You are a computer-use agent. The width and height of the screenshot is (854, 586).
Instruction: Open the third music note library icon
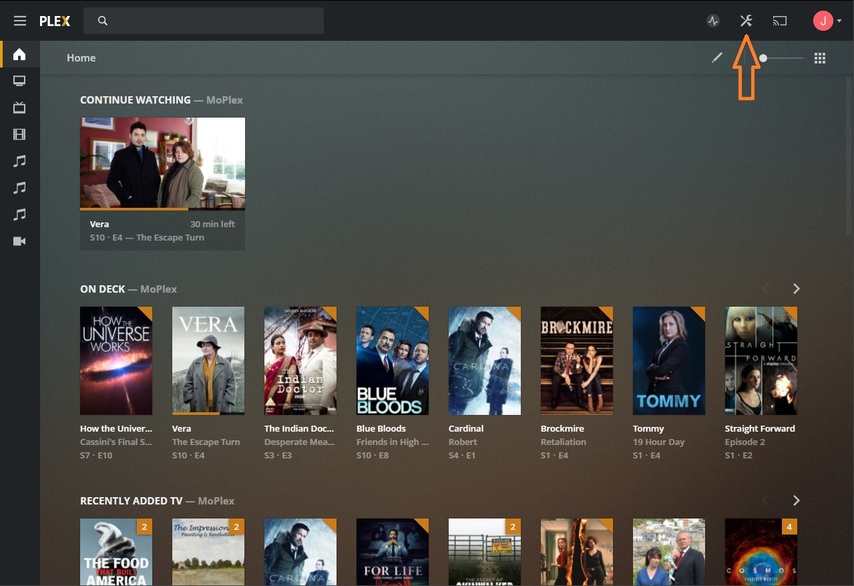pyautogui.click(x=20, y=214)
